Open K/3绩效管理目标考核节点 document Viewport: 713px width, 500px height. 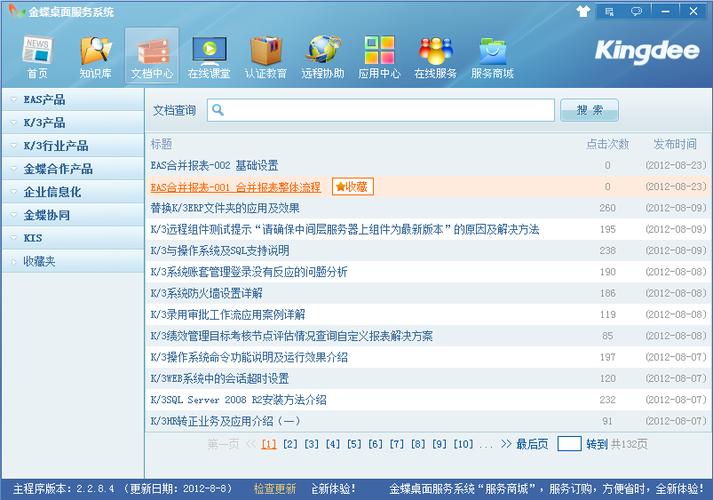click(x=291, y=336)
